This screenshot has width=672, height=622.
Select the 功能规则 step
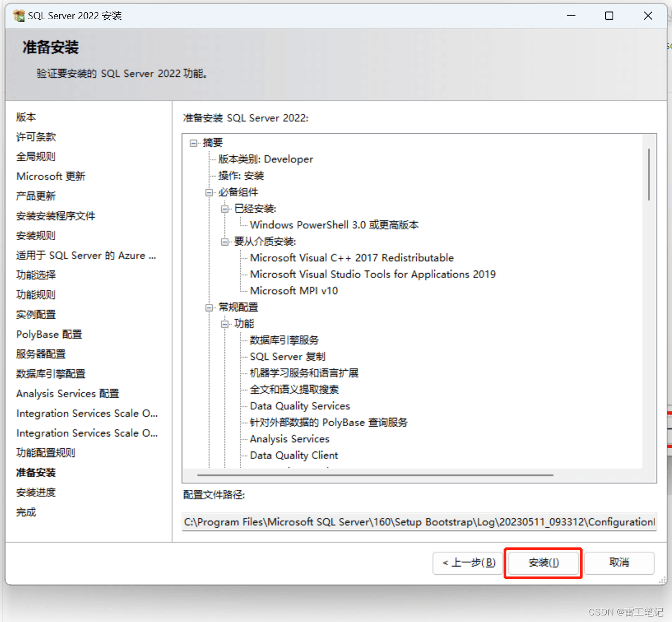coord(36,295)
